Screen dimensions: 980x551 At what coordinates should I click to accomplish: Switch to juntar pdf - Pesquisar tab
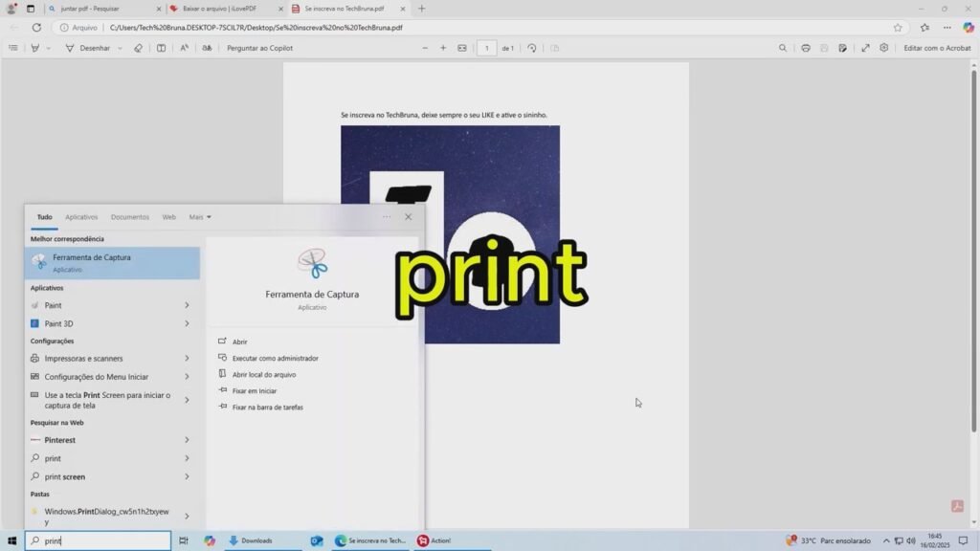pyautogui.click(x=103, y=9)
